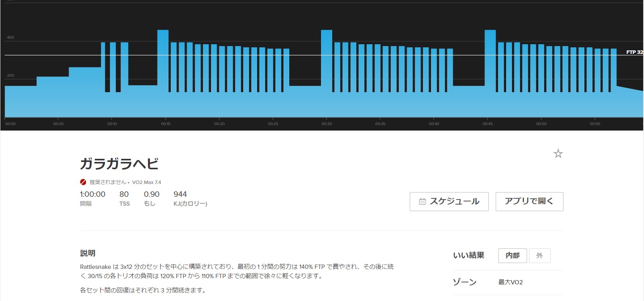Click the 最大VO2 zone value
The width and height of the screenshot is (644, 301).
tap(510, 282)
